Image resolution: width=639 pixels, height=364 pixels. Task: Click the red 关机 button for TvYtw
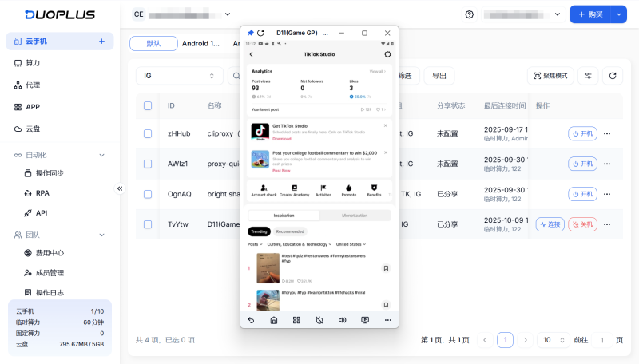[581, 224]
